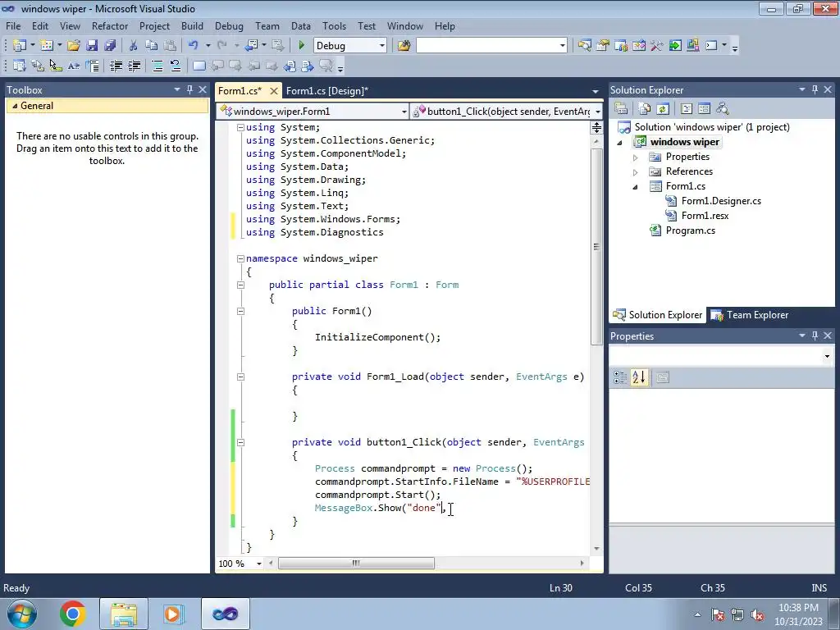Open Windows Explorer from the taskbar

pyautogui.click(x=124, y=614)
